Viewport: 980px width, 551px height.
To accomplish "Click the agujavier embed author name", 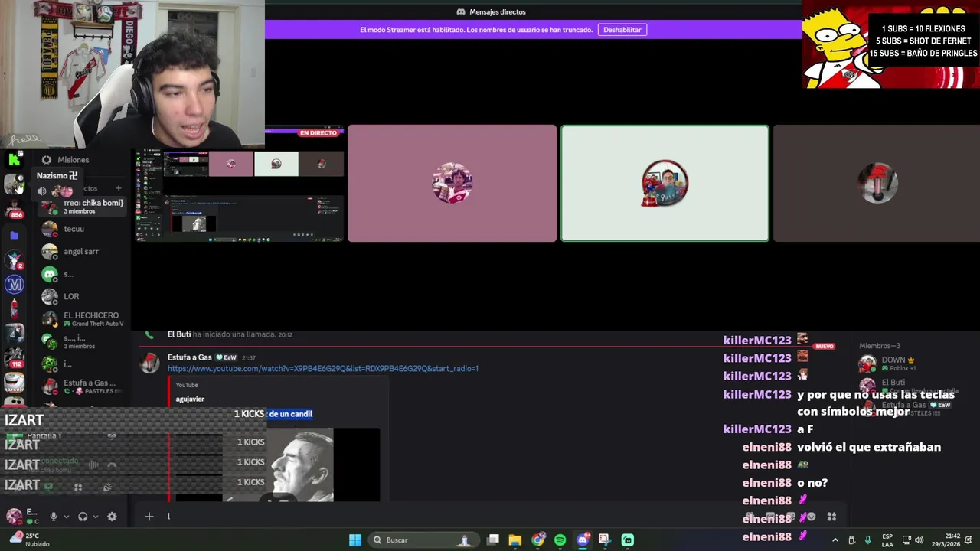I will [x=190, y=399].
